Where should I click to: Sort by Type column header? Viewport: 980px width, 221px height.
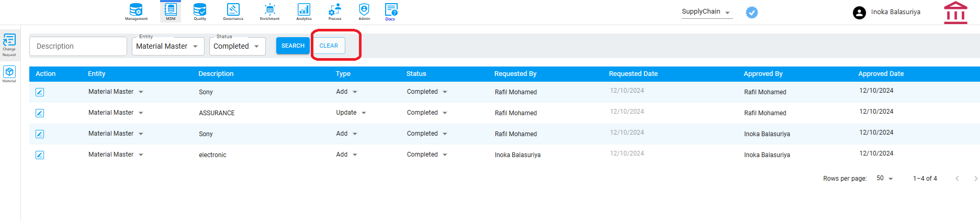coord(343,74)
